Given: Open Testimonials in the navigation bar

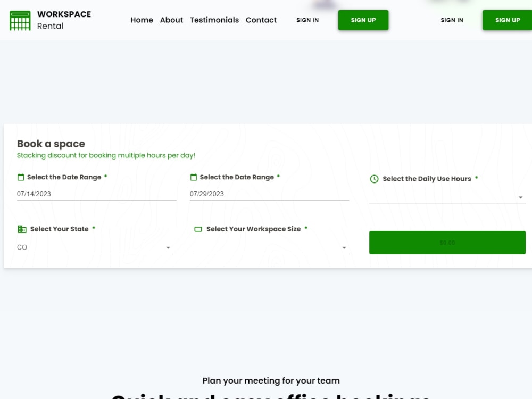Looking at the screenshot, I should (214, 20).
